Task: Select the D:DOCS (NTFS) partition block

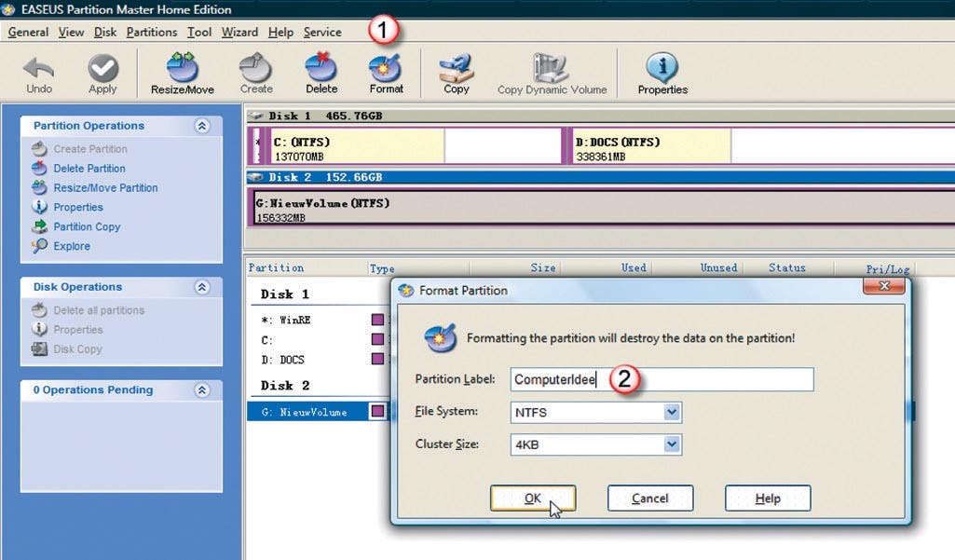Action: pos(762,145)
